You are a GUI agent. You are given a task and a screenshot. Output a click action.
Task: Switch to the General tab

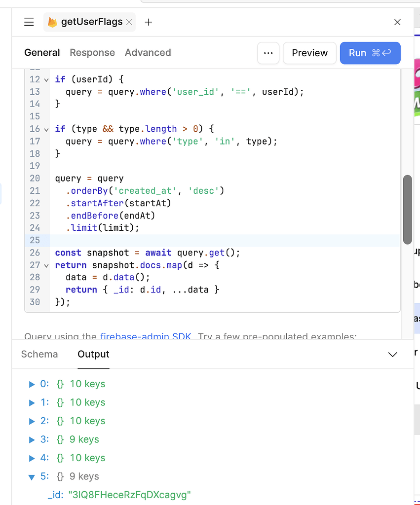(42, 52)
